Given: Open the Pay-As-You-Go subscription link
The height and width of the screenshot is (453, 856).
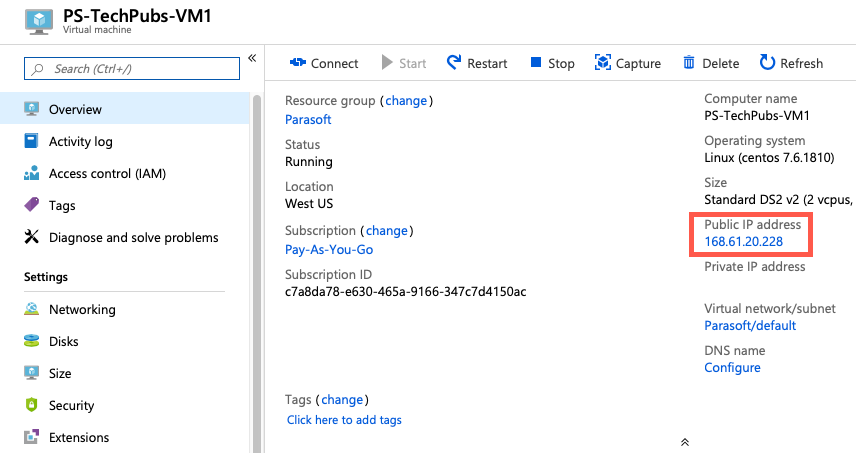Looking at the screenshot, I should point(329,249).
